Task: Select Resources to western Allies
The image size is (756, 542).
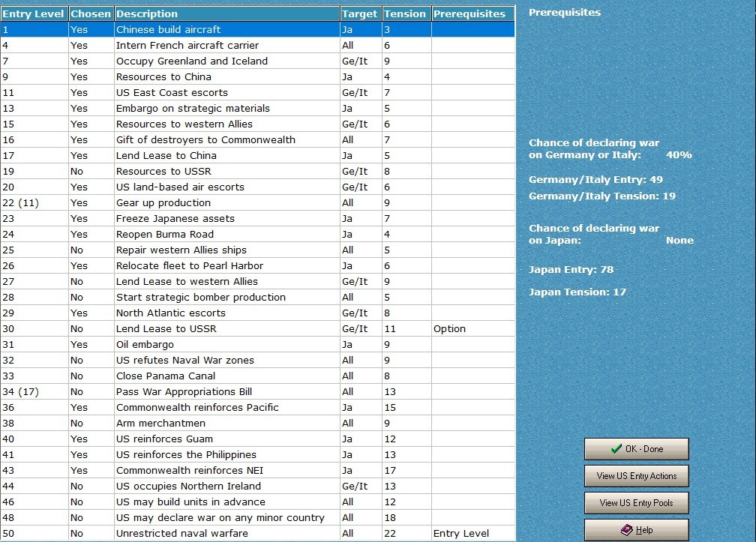Action: click(257, 124)
